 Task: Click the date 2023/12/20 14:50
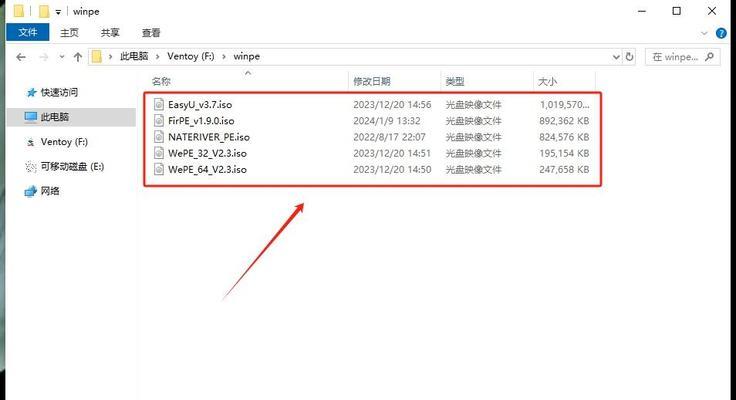coord(392,169)
